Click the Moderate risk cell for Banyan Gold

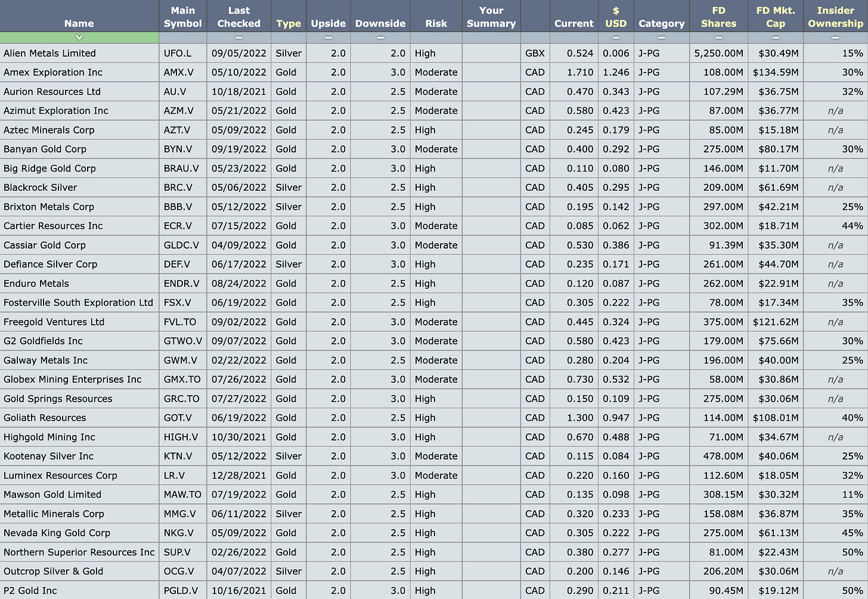436,149
